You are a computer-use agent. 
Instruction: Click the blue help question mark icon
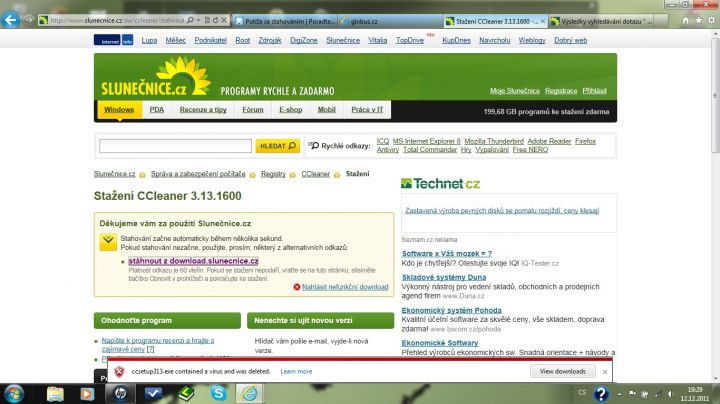coord(601,394)
